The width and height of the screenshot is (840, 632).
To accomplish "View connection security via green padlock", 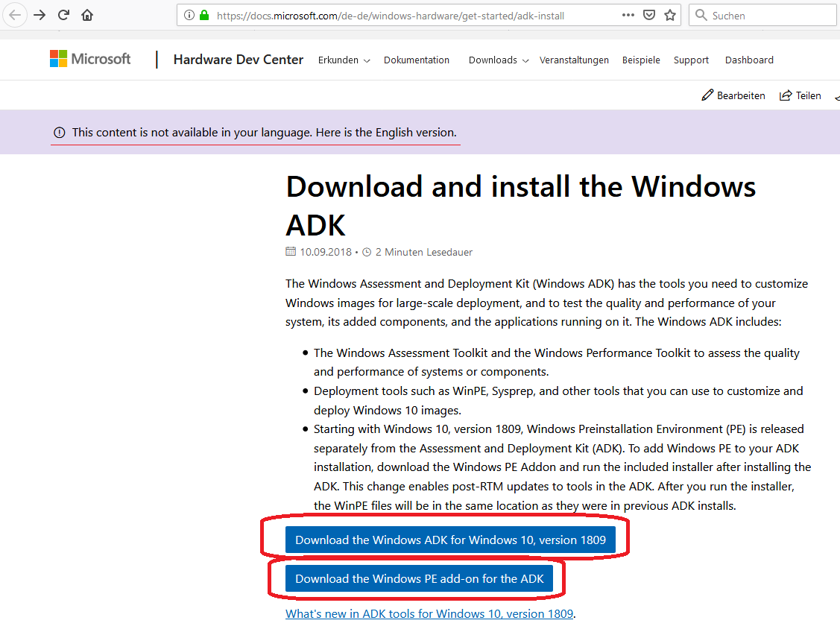I will coord(204,16).
